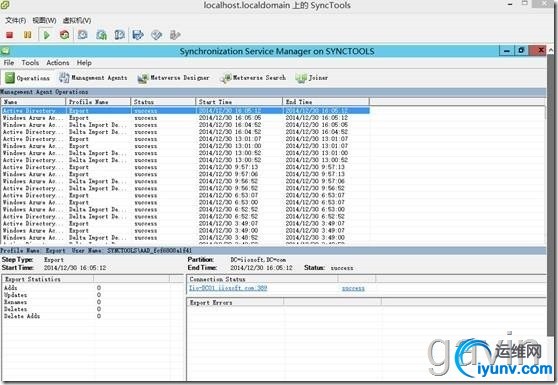Click the revert snapshot icon with green arrow
This screenshot has height=385, width=558.
tap(101, 35)
